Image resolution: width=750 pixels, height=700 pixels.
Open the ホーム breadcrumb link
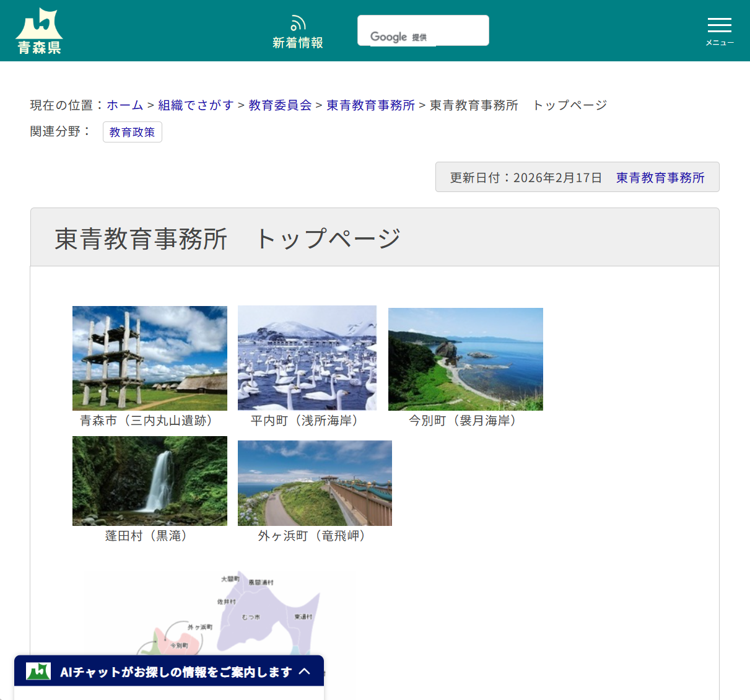[123, 105]
